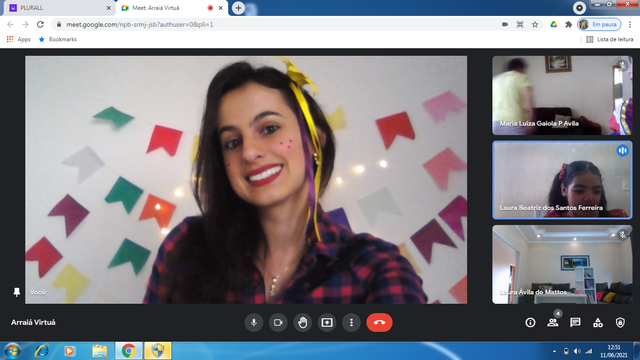Open host controls shield icon
Image resolution: width=640 pixels, height=360 pixels.
point(620,322)
